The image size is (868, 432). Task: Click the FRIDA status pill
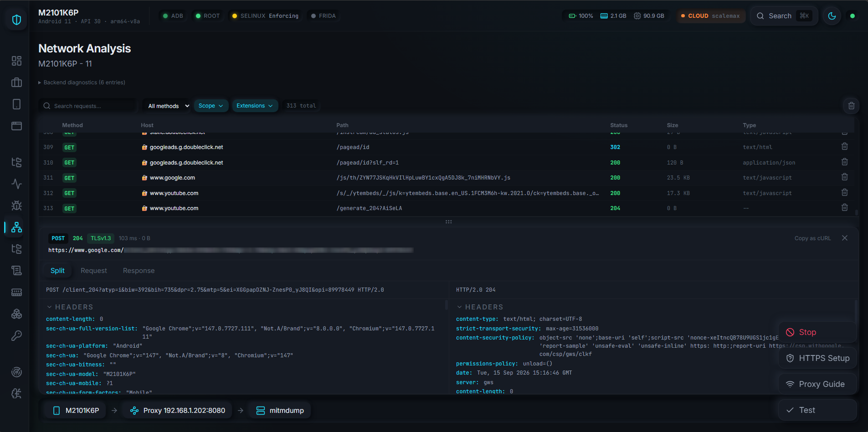324,16
